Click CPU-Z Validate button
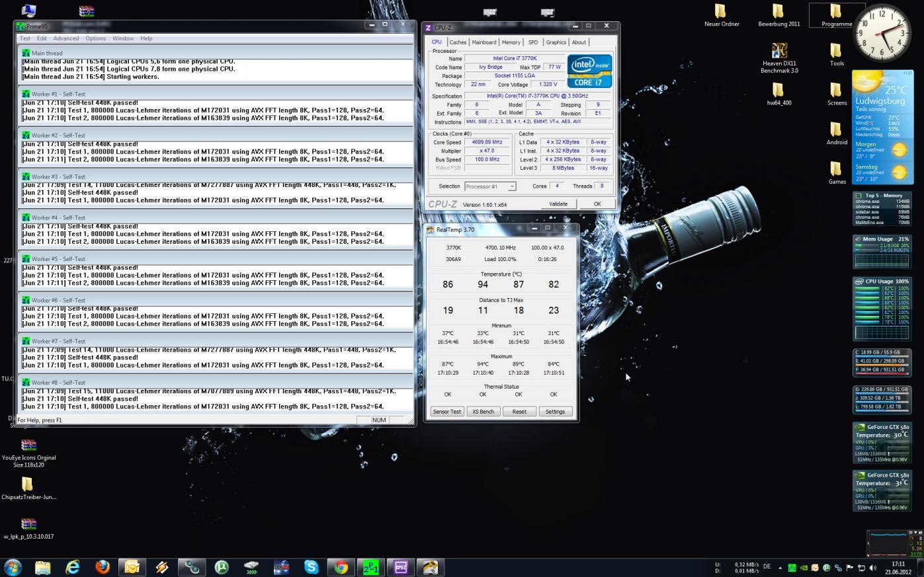The width and height of the screenshot is (924, 577). pos(558,204)
